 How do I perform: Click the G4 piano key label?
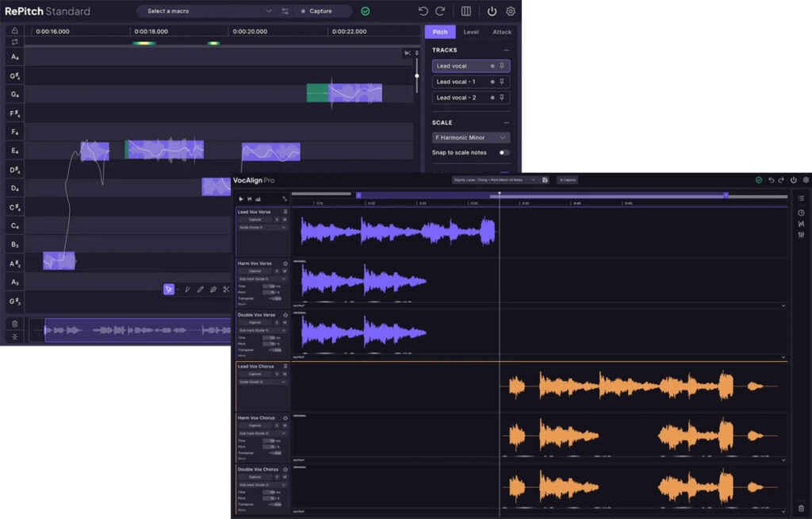coord(14,94)
